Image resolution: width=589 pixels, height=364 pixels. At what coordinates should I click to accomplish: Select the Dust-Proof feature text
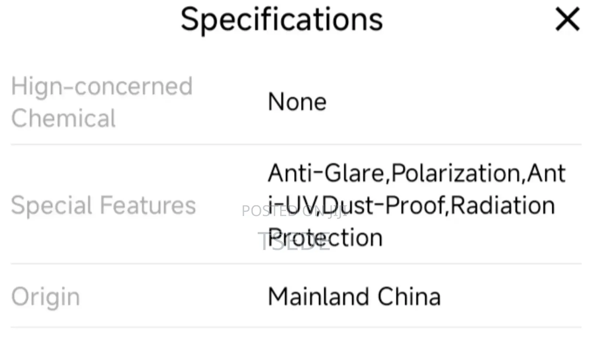[384, 205]
